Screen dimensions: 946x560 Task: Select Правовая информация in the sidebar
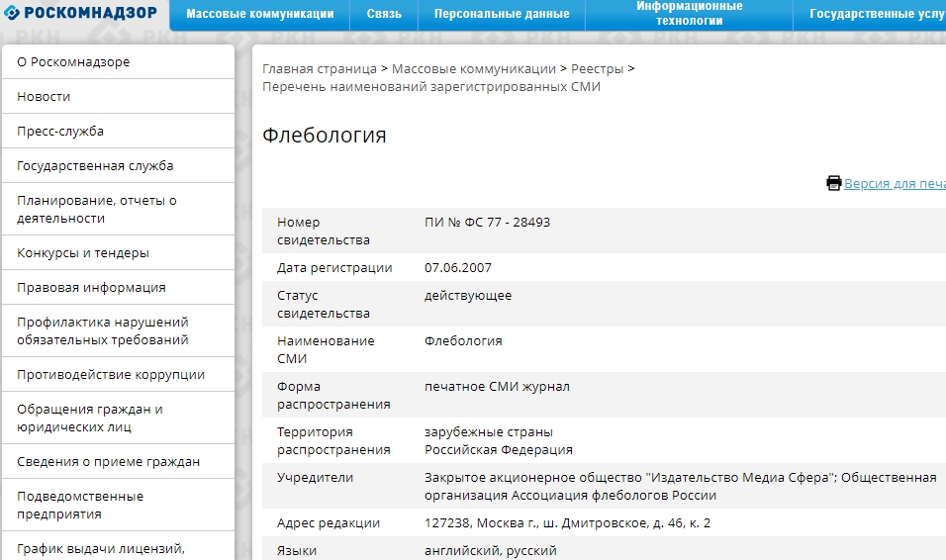pos(119,287)
